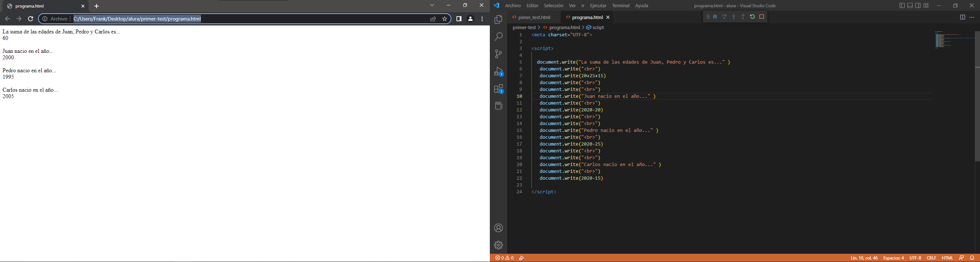Switch to the pimer_test.html editor tab
Viewport: 980px width, 262px height.
coord(534,18)
